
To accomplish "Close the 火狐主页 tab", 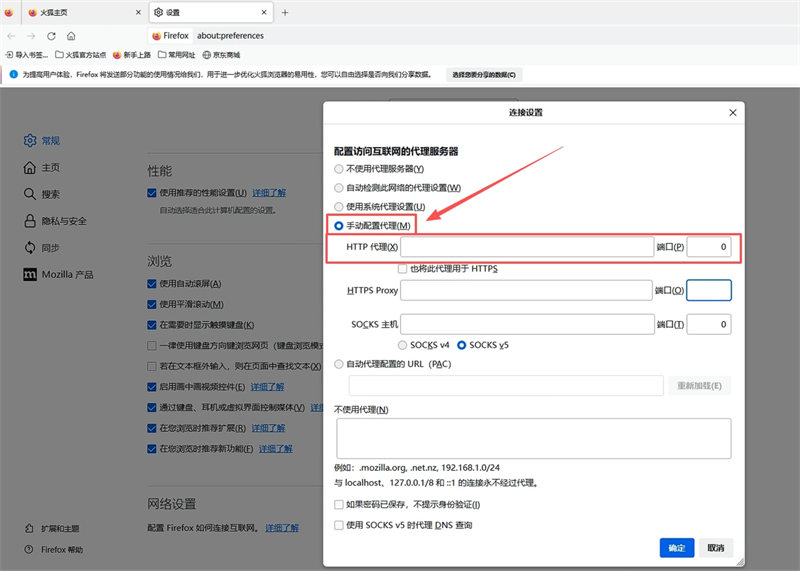I will coord(138,12).
